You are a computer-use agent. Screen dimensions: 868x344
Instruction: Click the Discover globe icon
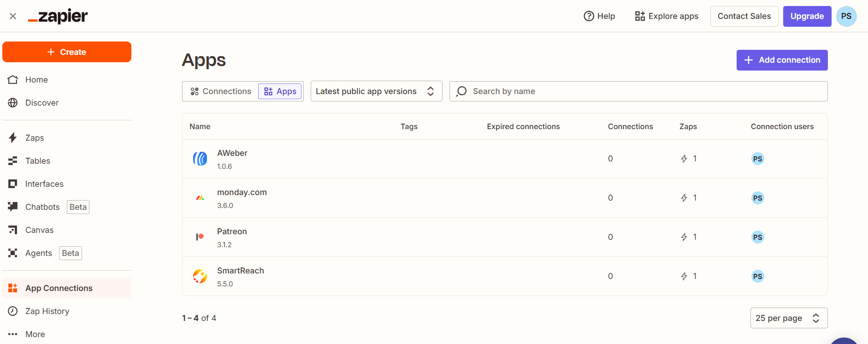pos(13,103)
